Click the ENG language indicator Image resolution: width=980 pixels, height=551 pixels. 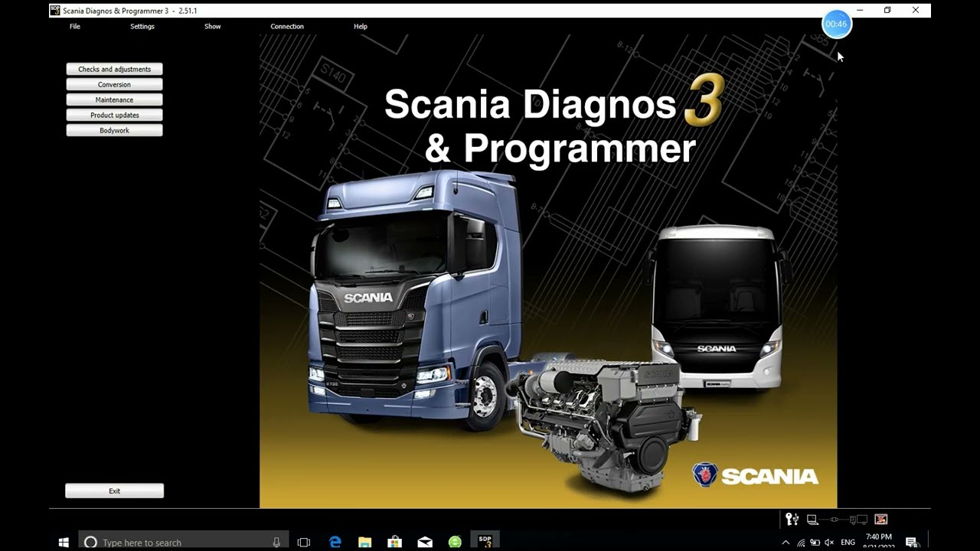tap(848, 543)
